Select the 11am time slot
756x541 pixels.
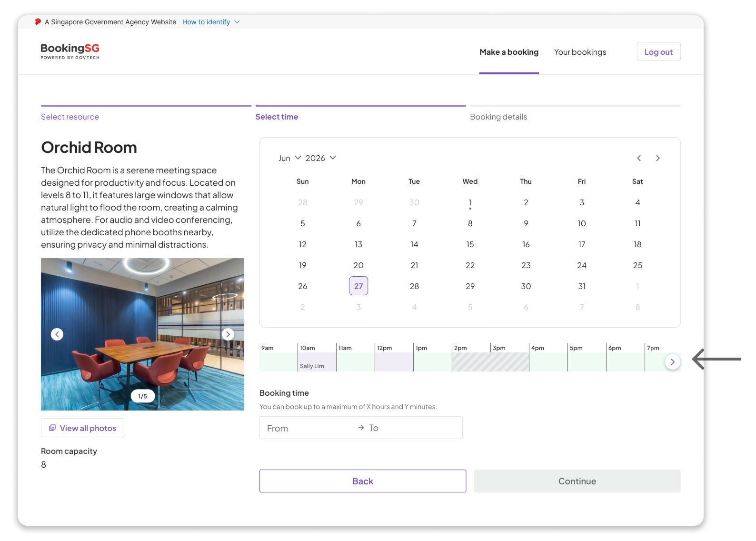point(356,362)
